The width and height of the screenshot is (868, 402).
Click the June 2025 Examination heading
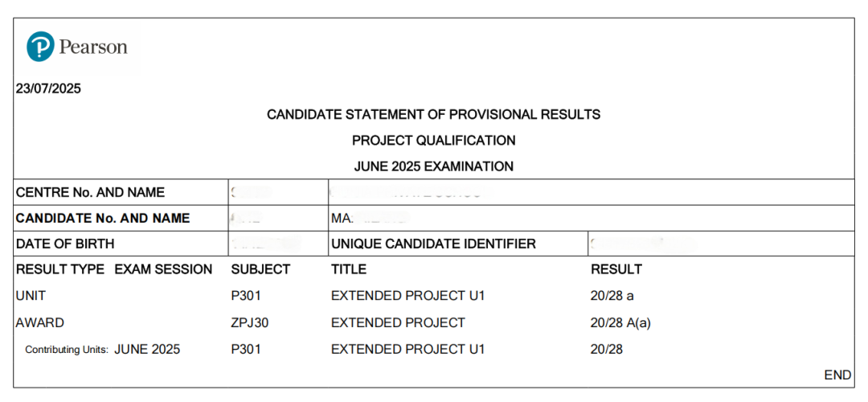[433, 167]
